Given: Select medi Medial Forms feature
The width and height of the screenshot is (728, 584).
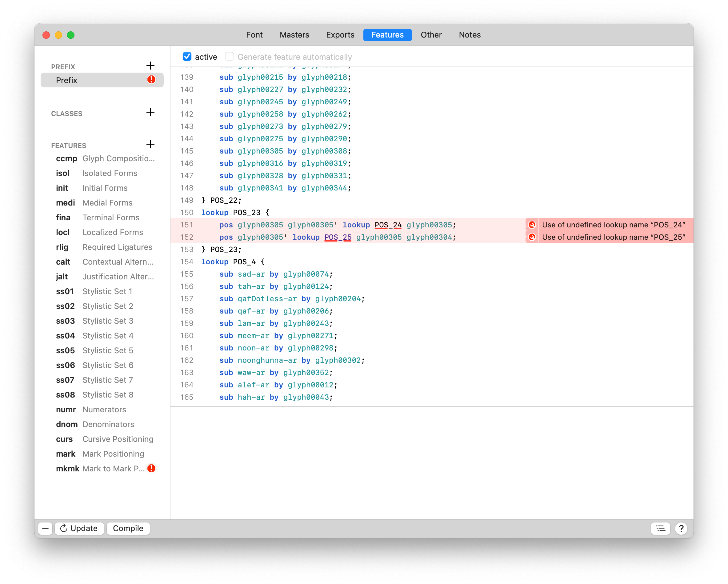Looking at the screenshot, I should point(102,203).
